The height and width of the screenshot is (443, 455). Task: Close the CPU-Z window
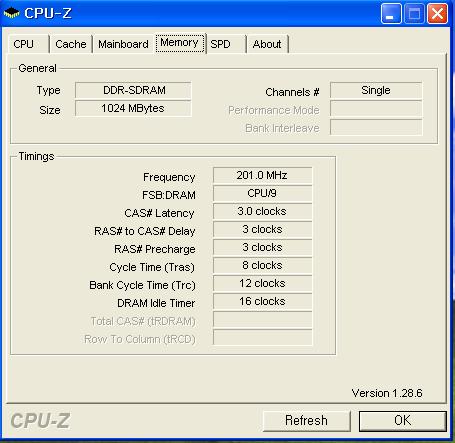click(437, 14)
